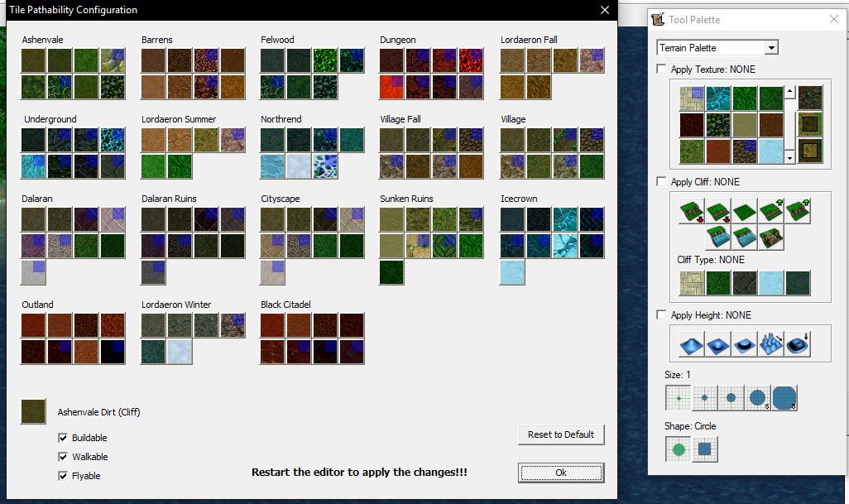Select the Dungeon solid orange-red lava tile

(391, 87)
